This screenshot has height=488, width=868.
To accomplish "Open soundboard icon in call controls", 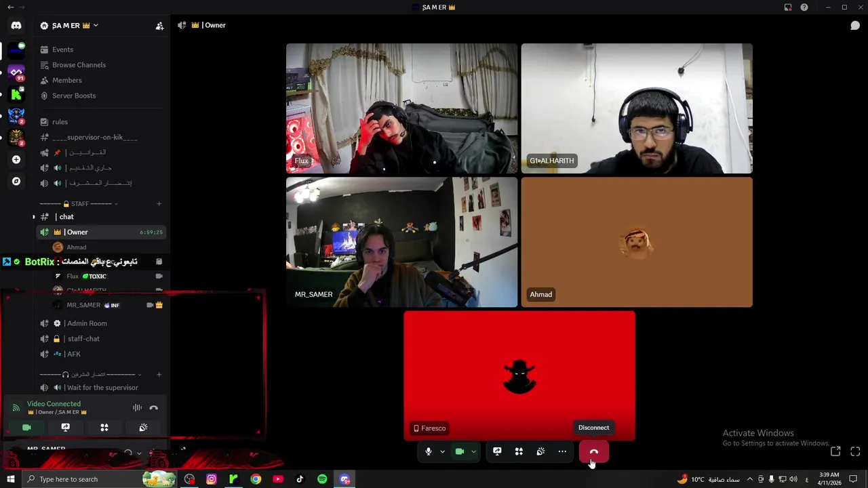I will (540, 451).
